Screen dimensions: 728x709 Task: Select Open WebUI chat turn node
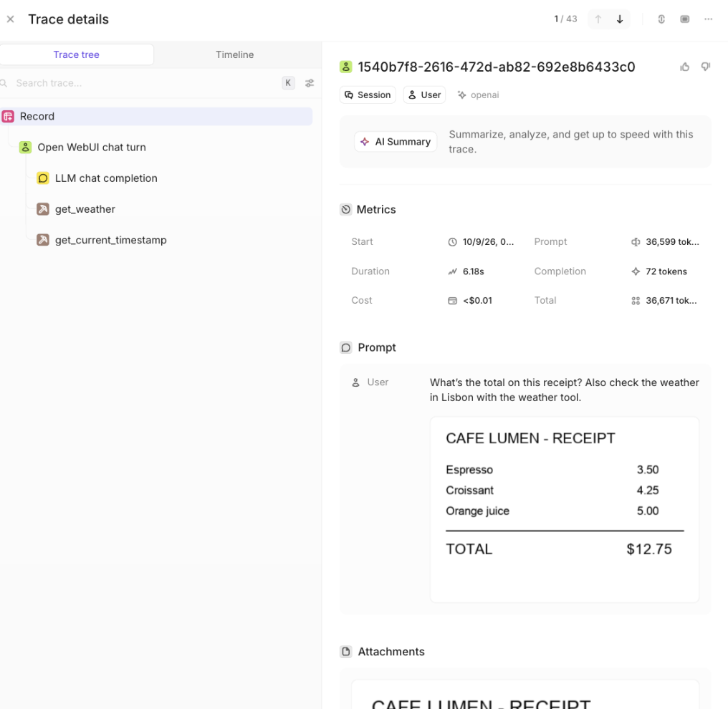[x=92, y=148]
